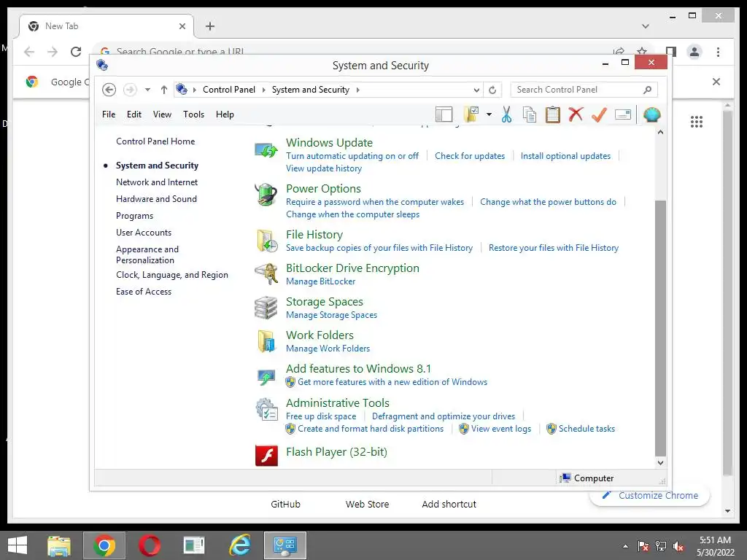Click the Rename toolbar icon

click(623, 114)
